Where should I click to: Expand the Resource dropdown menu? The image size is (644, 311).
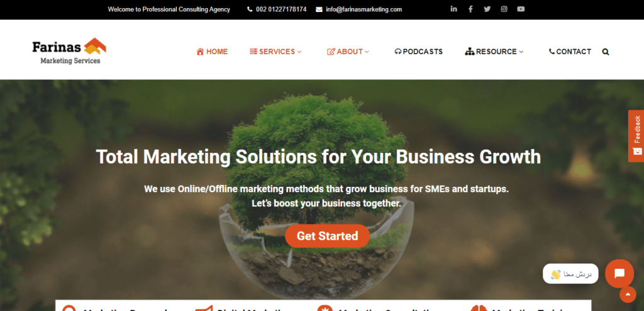494,52
